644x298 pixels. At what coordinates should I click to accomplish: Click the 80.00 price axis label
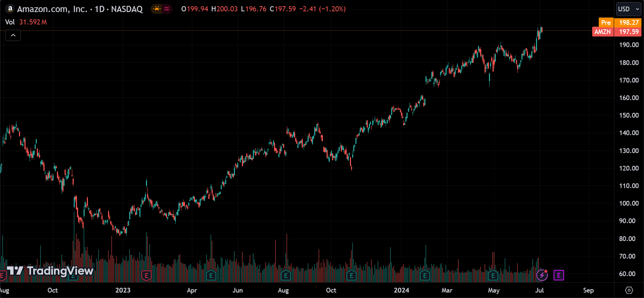coord(627,239)
